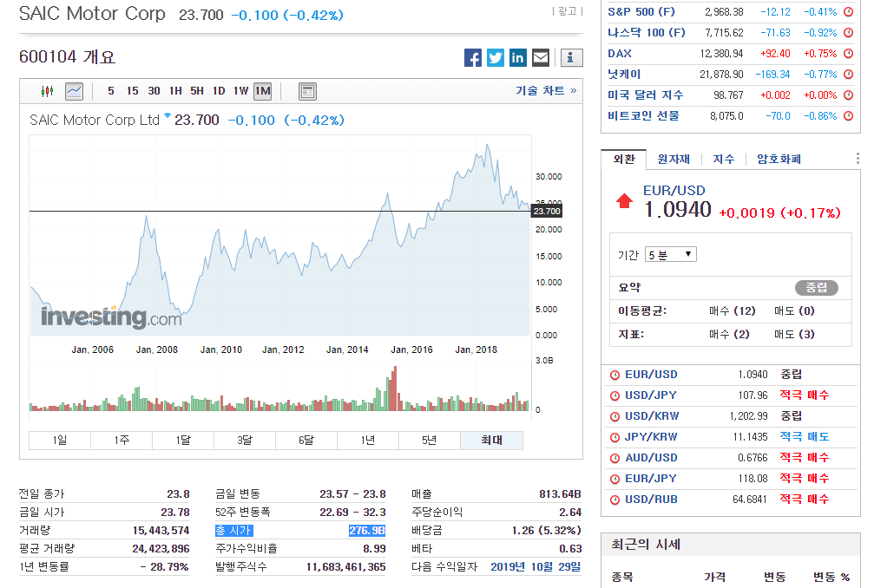
Task: Set chart interval to 5 minutes
Action: pos(111,91)
